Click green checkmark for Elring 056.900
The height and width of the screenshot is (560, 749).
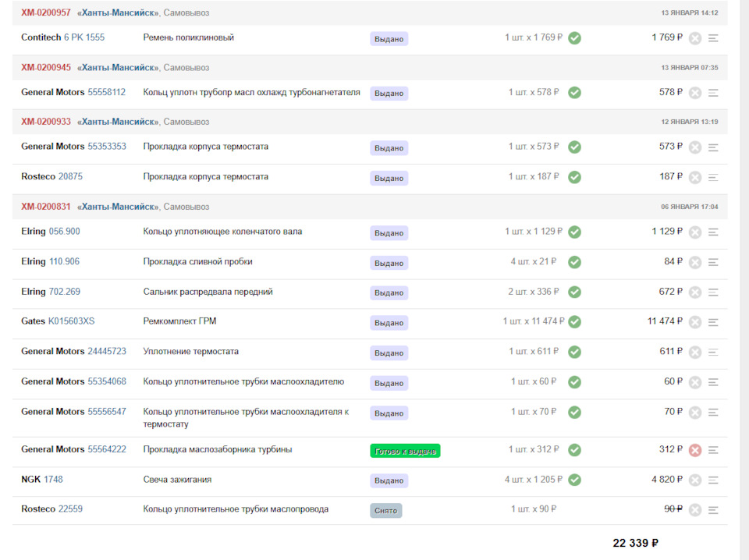coord(575,232)
